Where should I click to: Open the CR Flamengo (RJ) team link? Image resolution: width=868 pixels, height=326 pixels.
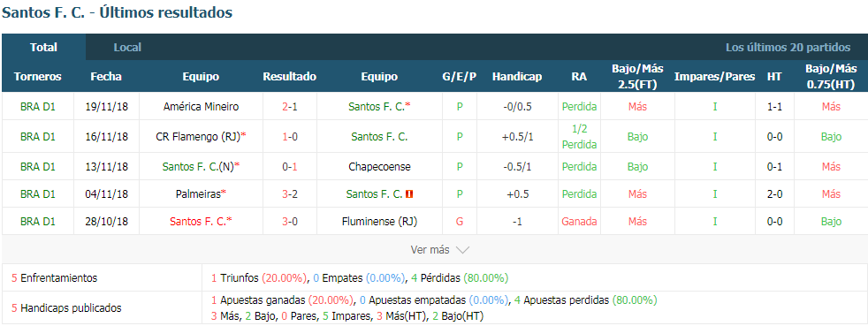tap(198, 137)
